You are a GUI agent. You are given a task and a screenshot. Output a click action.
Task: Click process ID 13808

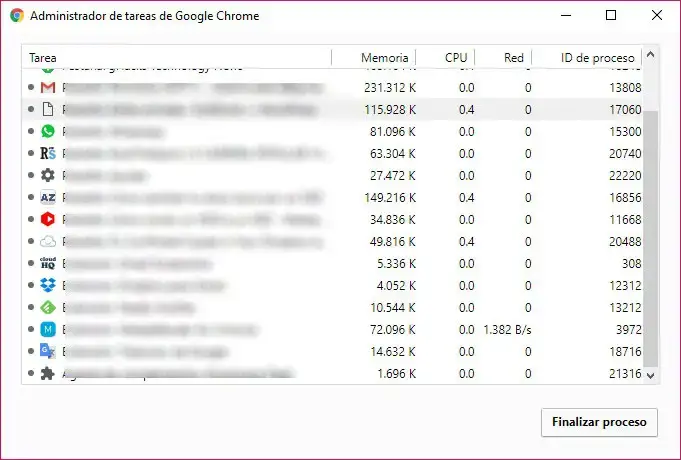[625, 88]
